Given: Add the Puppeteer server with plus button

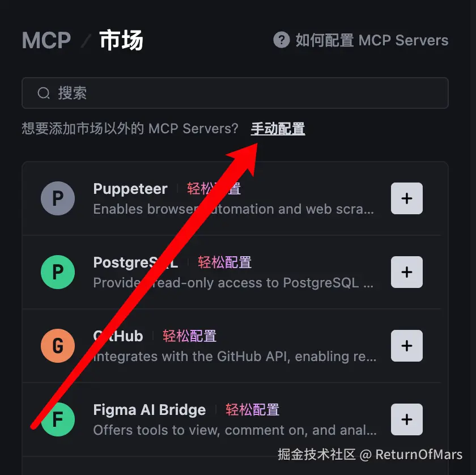Looking at the screenshot, I should (x=406, y=198).
